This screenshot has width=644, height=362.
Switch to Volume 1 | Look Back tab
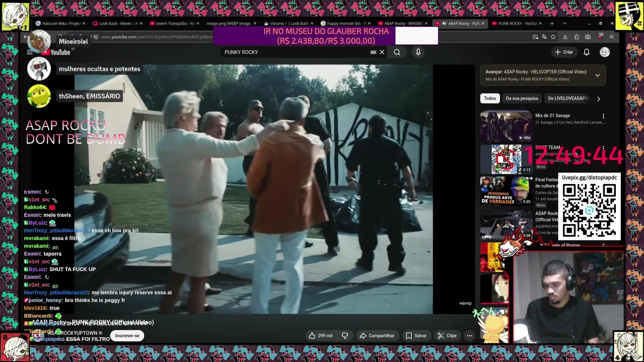coord(288,23)
